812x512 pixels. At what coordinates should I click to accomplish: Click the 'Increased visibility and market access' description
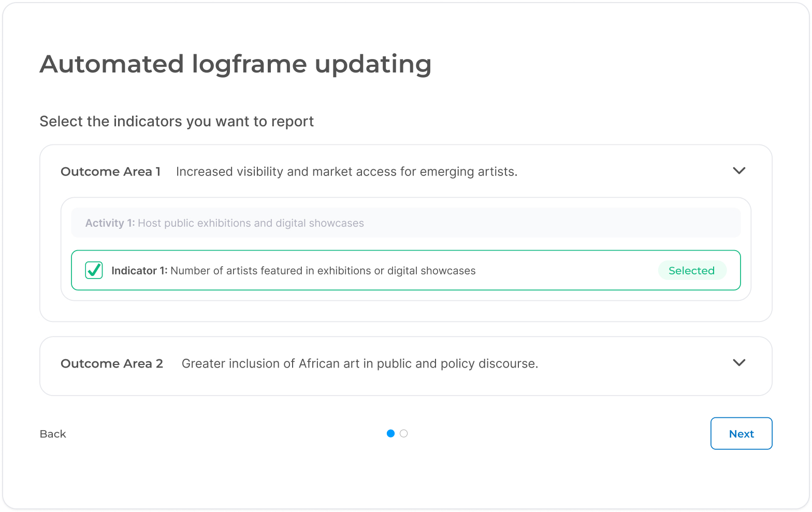tap(346, 172)
